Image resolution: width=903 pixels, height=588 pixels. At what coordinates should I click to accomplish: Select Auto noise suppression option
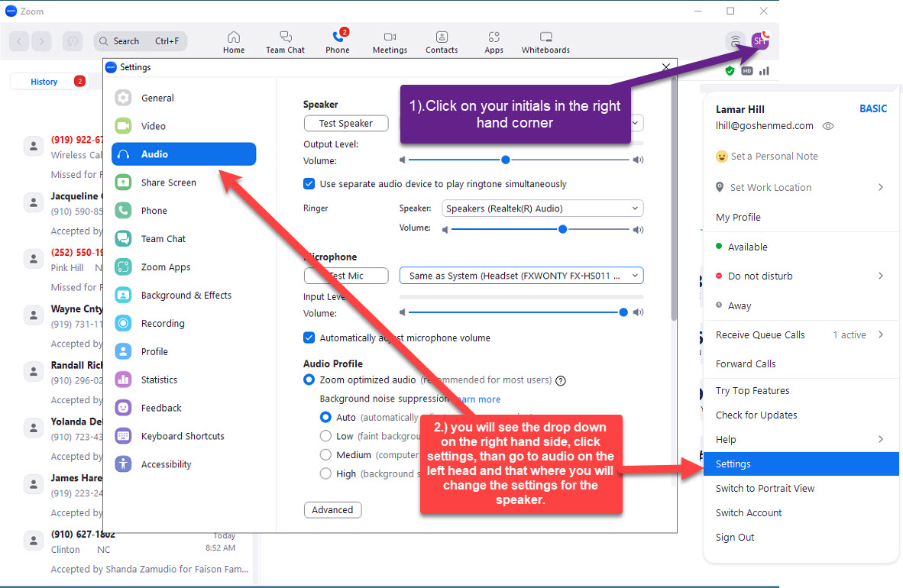(325, 417)
